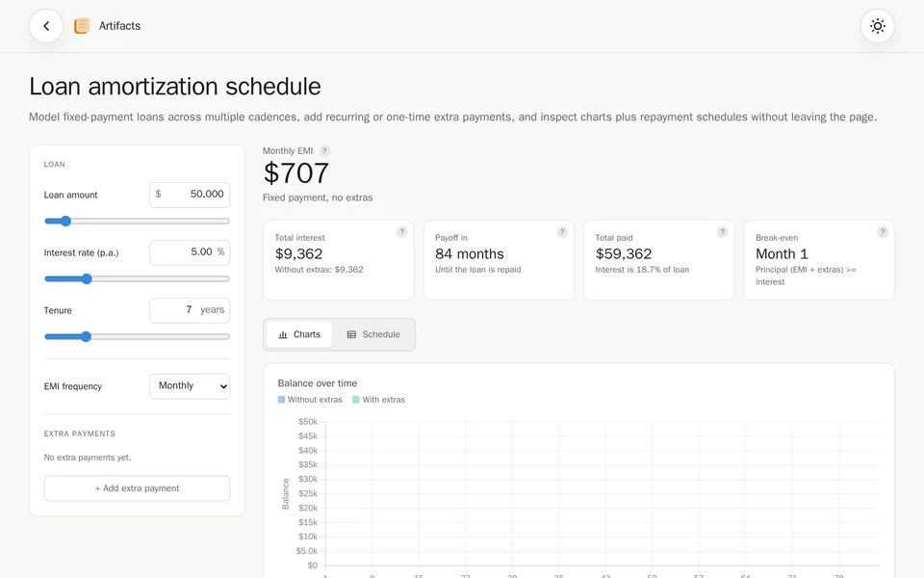Screen dimensions: 924x578
Task: Click the Interest rate slider handle
Action: 87,279
